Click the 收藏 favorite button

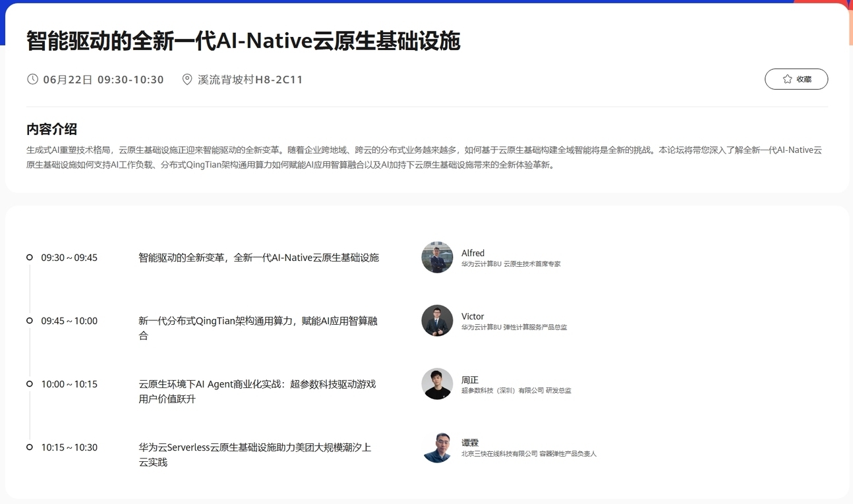pos(796,79)
